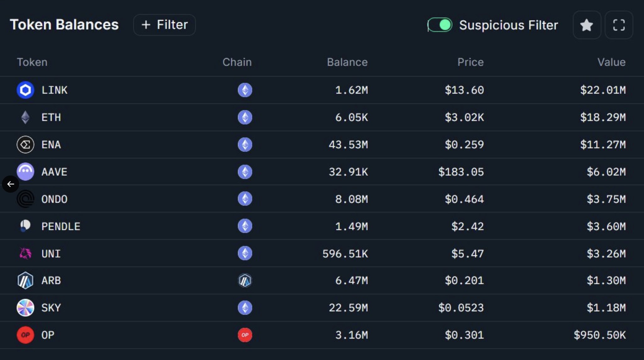Click the SKY token logo
Screen dimensions: 644x360
tap(25, 308)
